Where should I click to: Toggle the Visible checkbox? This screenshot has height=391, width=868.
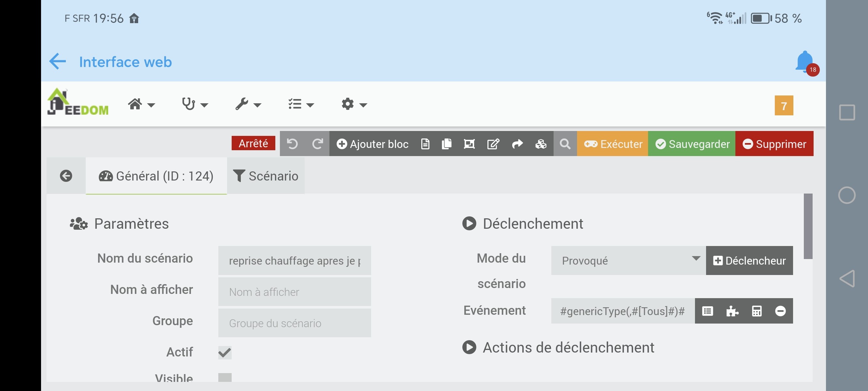(225, 377)
